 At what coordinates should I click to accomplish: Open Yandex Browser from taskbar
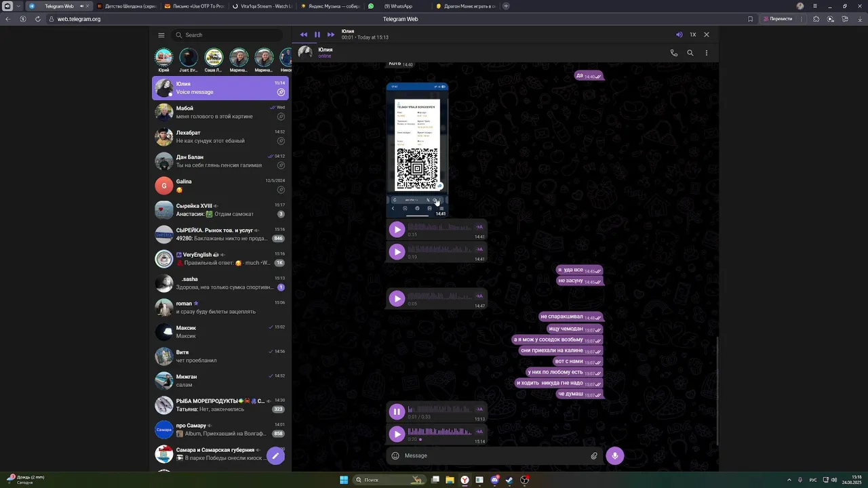coord(465,480)
